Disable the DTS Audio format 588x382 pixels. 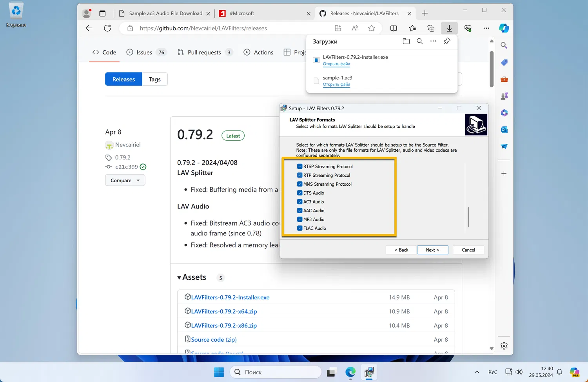tap(300, 193)
